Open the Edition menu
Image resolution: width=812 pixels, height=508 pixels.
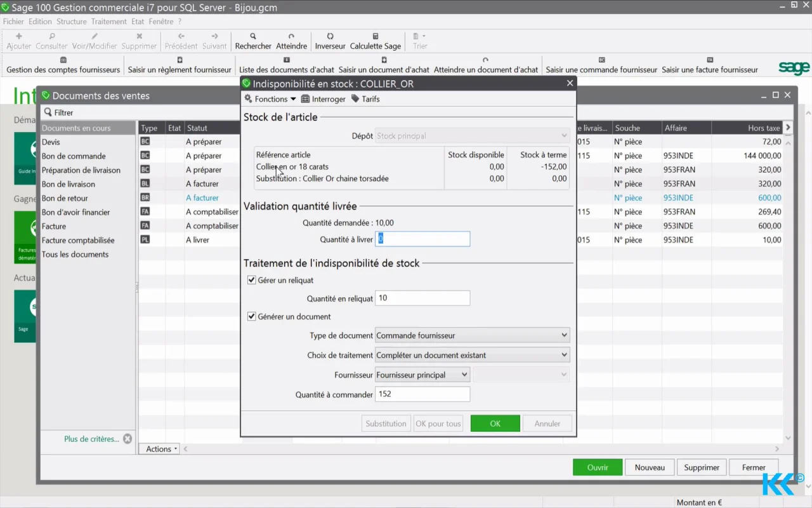40,22
